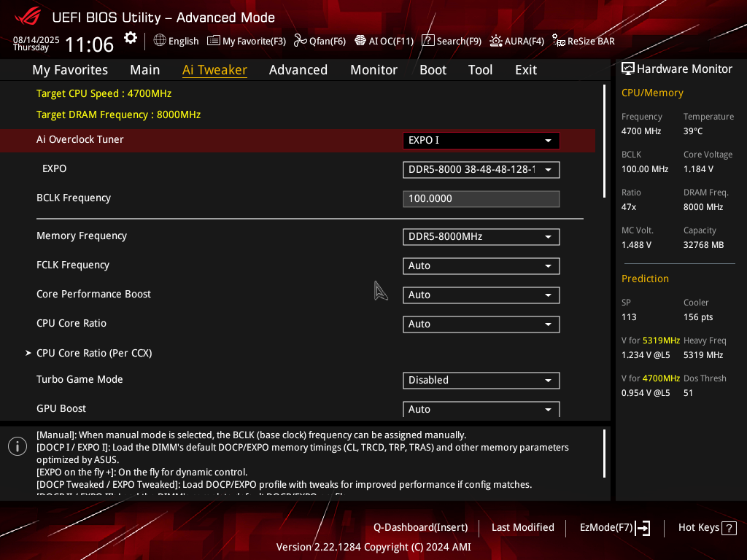Viewport: 747px width, 560px height.
Task: Click the Dos Thresh 51 value
Action: [688, 393]
